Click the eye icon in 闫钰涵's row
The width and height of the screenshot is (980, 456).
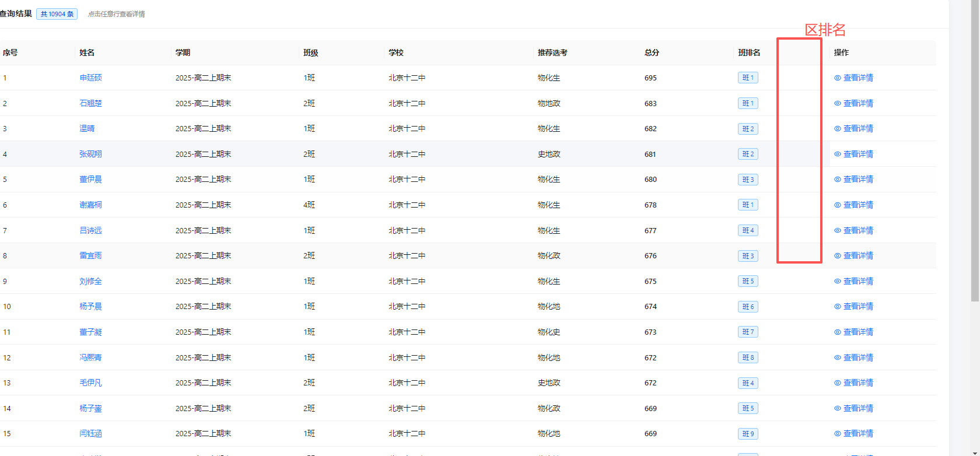click(x=838, y=434)
